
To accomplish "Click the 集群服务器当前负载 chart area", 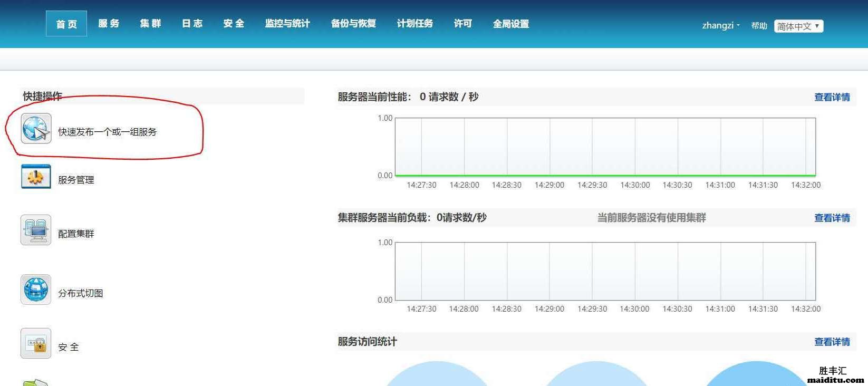I will (605, 271).
